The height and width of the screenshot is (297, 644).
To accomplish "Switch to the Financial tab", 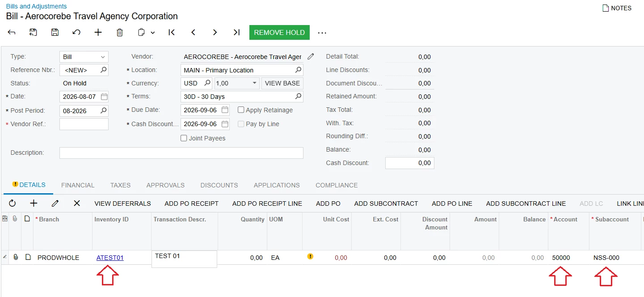I will (x=78, y=185).
